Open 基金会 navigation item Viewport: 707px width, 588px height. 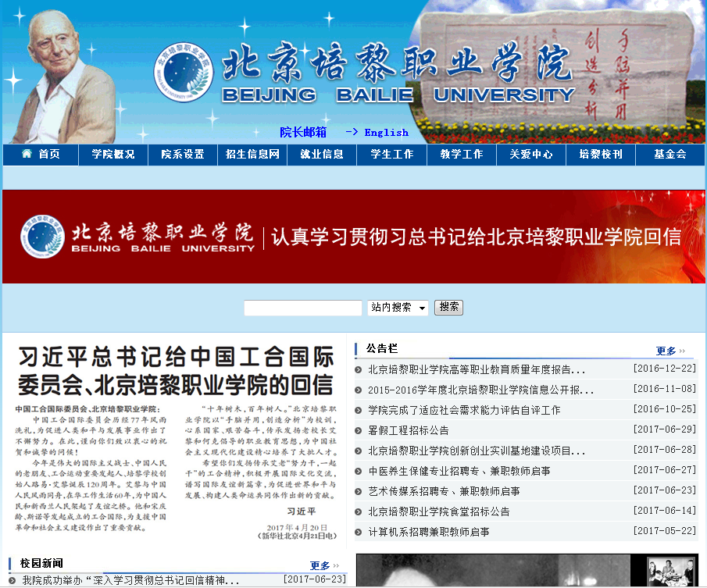[670, 155]
